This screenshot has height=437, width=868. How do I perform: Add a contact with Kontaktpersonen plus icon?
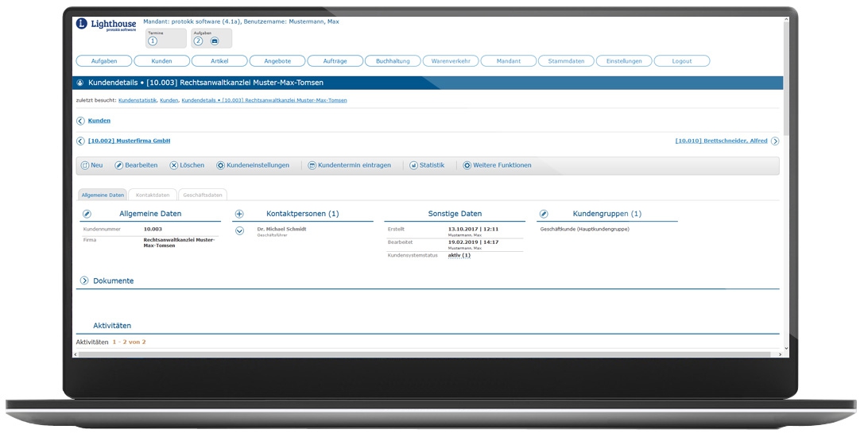click(x=239, y=214)
